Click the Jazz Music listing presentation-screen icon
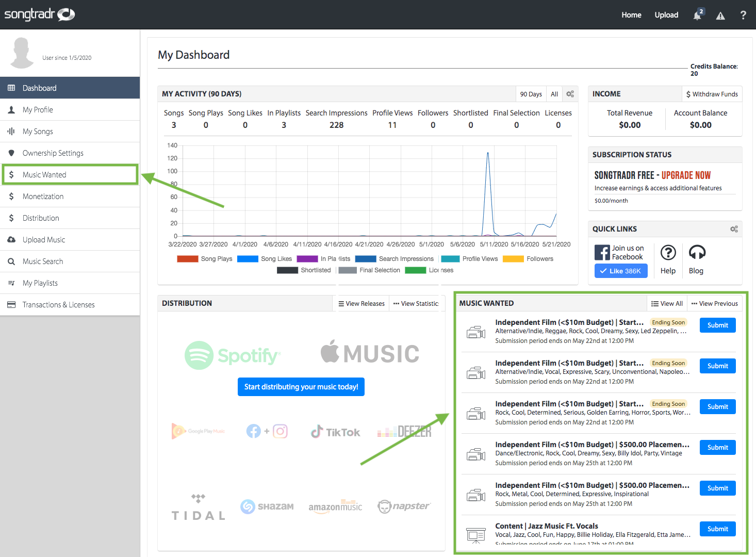Viewport: 756px width, 557px height. 476,535
